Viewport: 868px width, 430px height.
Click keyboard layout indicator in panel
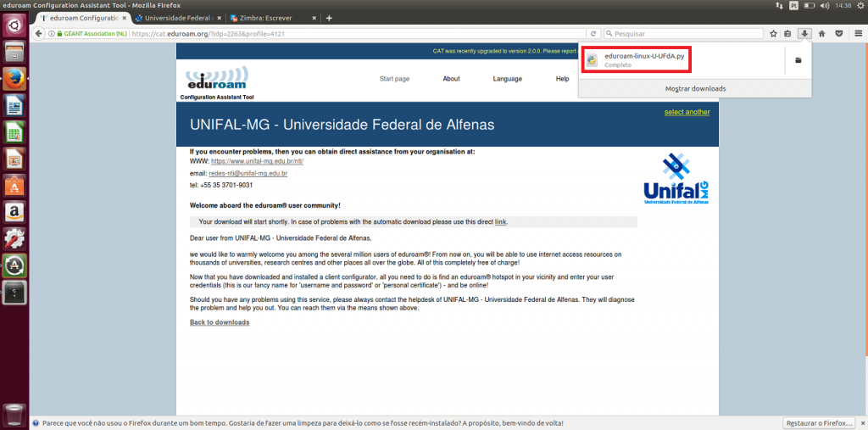coord(793,5)
